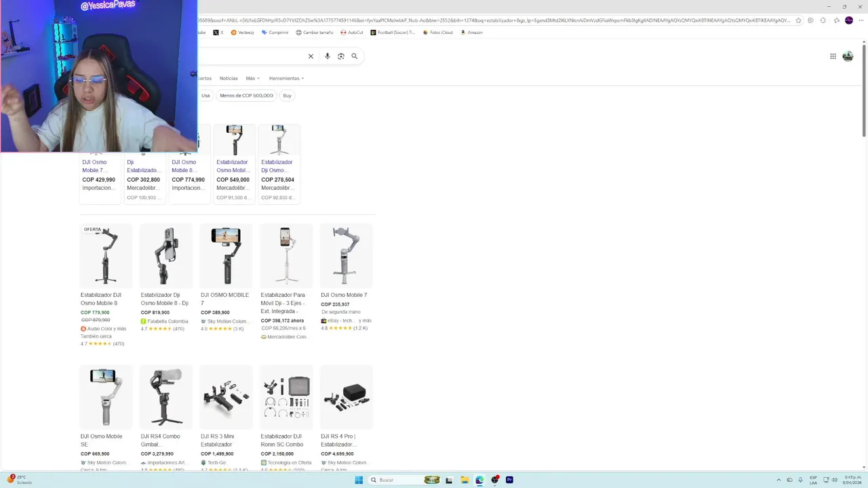This screenshot has width=868, height=488.
Task: Open File Explorer from taskbar
Action: pyautogui.click(x=465, y=480)
